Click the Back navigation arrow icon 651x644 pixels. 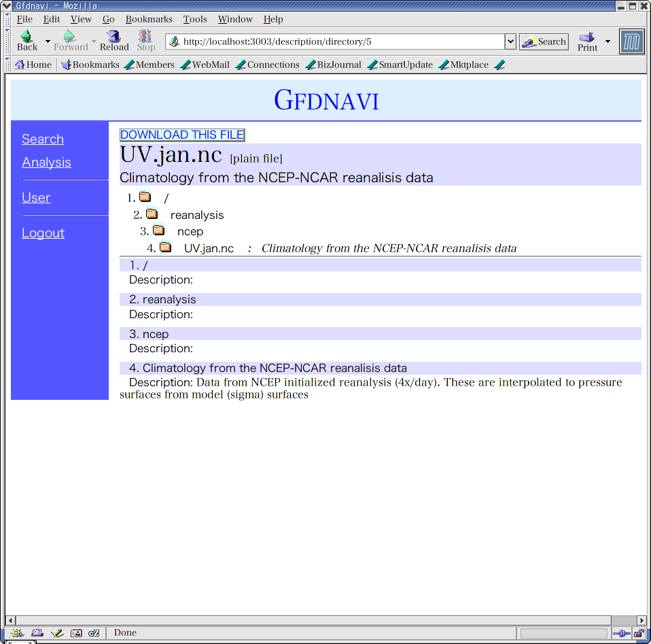(26, 37)
